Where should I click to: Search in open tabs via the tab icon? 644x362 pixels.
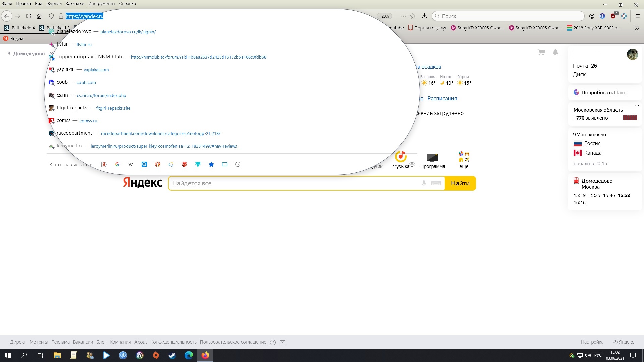(225, 164)
